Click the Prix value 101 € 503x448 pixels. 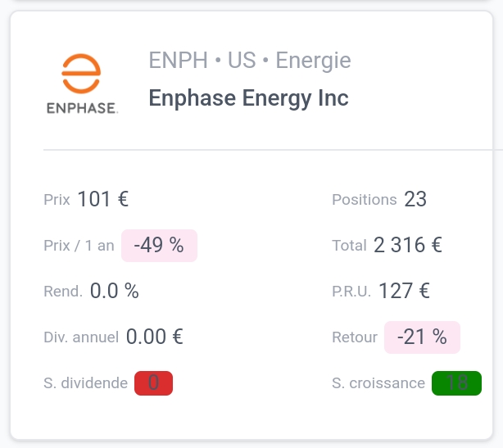[103, 199]
